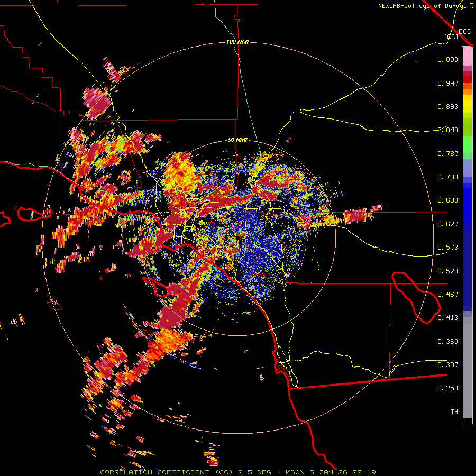
Task: Select the 1.000 scale value
Action: click(x=448, y=59)
